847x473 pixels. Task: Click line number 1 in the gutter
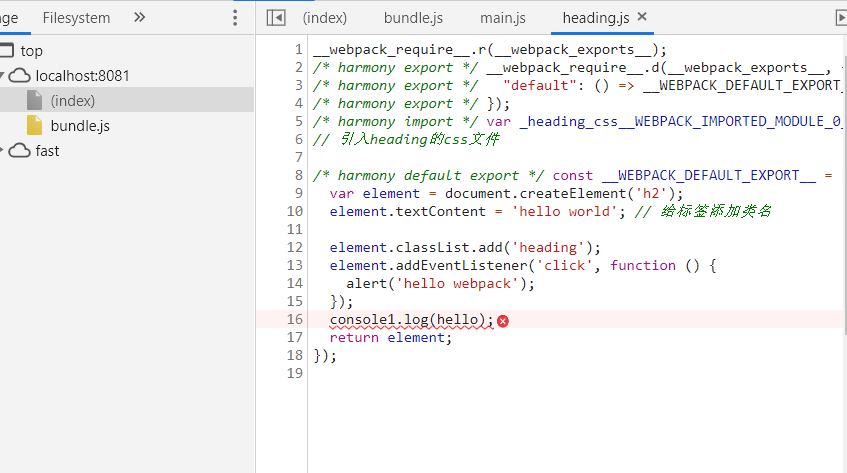(x=299, y=50)
